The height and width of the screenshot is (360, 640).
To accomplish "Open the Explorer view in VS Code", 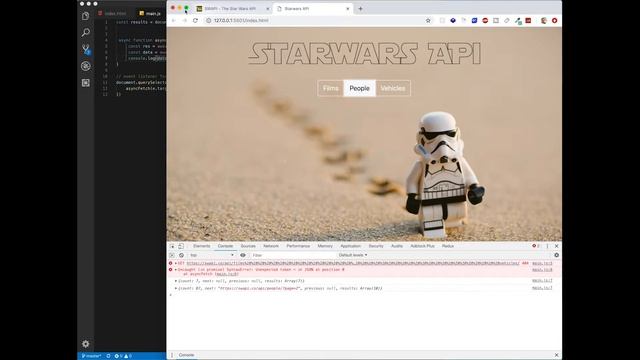I will [x=85, y=16].
